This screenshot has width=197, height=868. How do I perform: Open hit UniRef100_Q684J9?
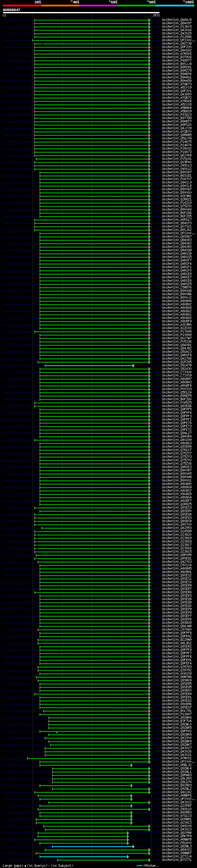click(x=177, y=20)
